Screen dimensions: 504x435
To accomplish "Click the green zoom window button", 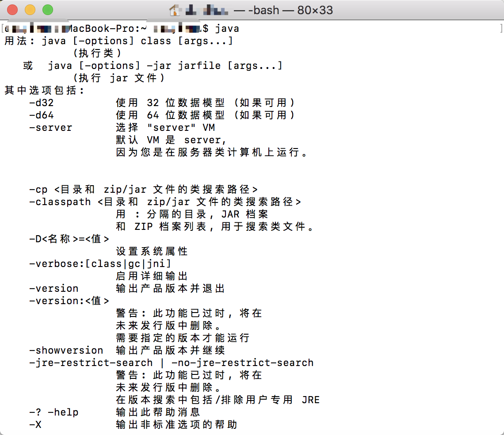I will click(48, 10).
